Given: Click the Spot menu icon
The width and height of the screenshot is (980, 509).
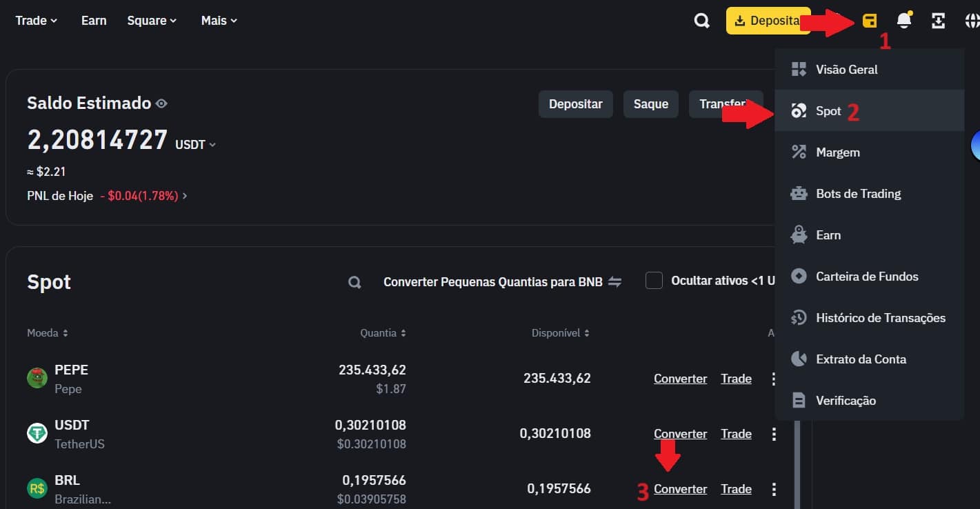Looking at the screenshot, I should point(799,110).
